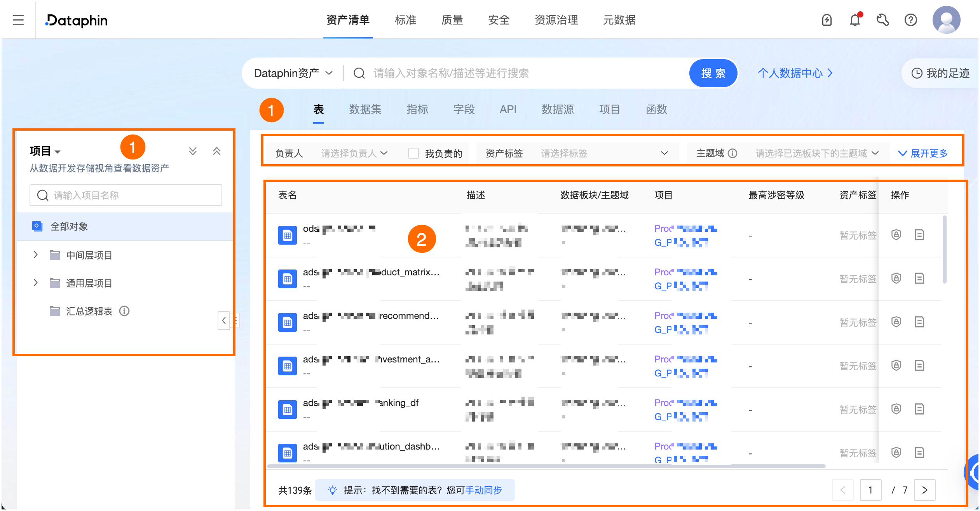Switch to the 函数 tab
Viewport: 980px width, 511px height.
[657, 109]
